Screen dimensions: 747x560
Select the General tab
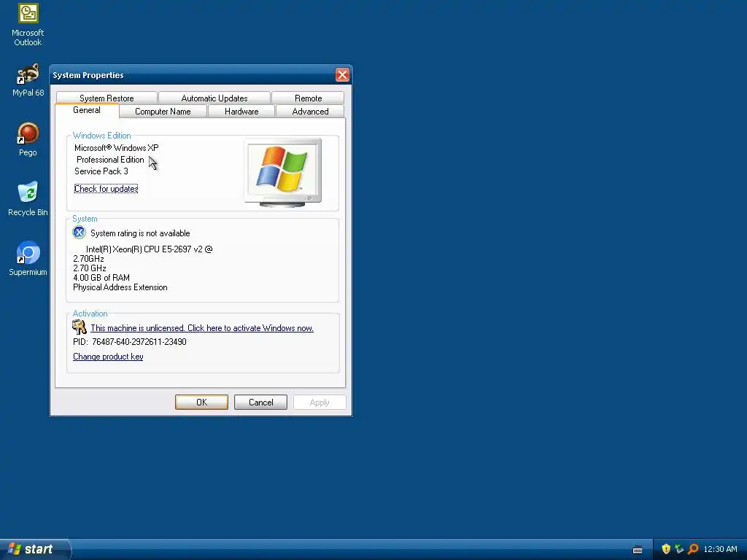[87, 110]
